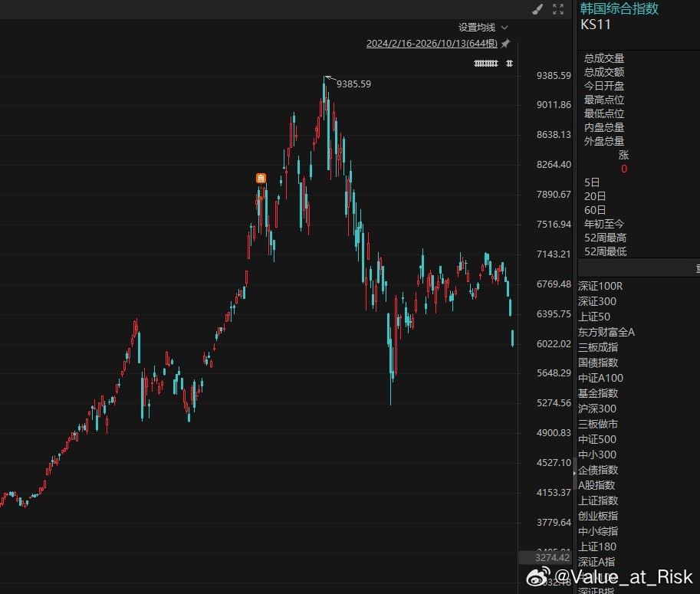Viewport: 700px width, 594px height.
Task: Select 中证A100 index
Action: click(601, 378)
